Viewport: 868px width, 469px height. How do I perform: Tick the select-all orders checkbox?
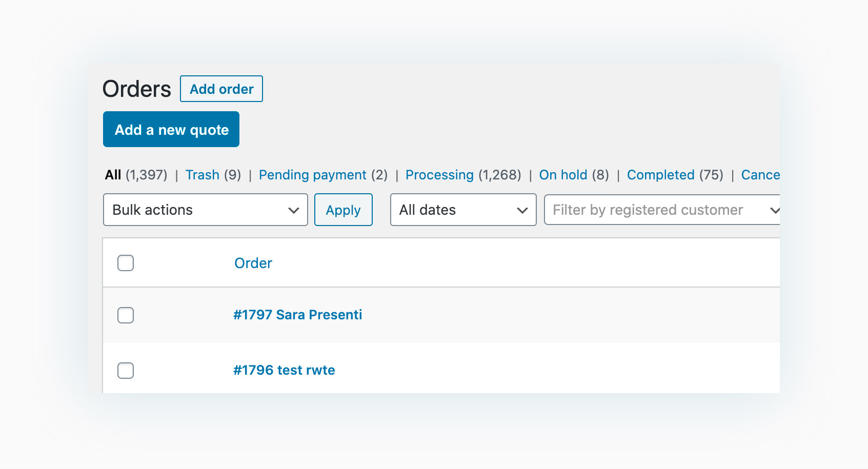click(126, 263)
